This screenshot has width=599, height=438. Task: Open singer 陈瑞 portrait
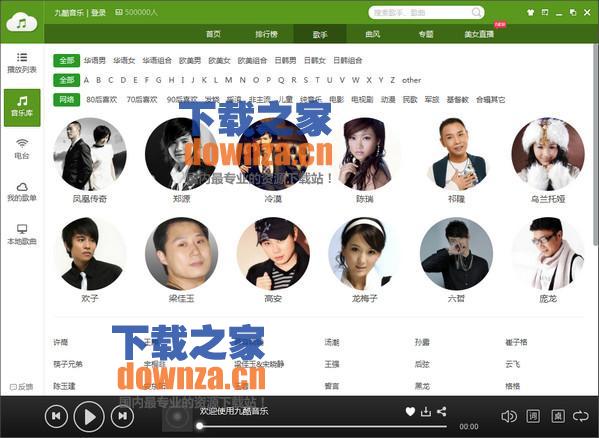pyautogui.click(x=365, y=154)
